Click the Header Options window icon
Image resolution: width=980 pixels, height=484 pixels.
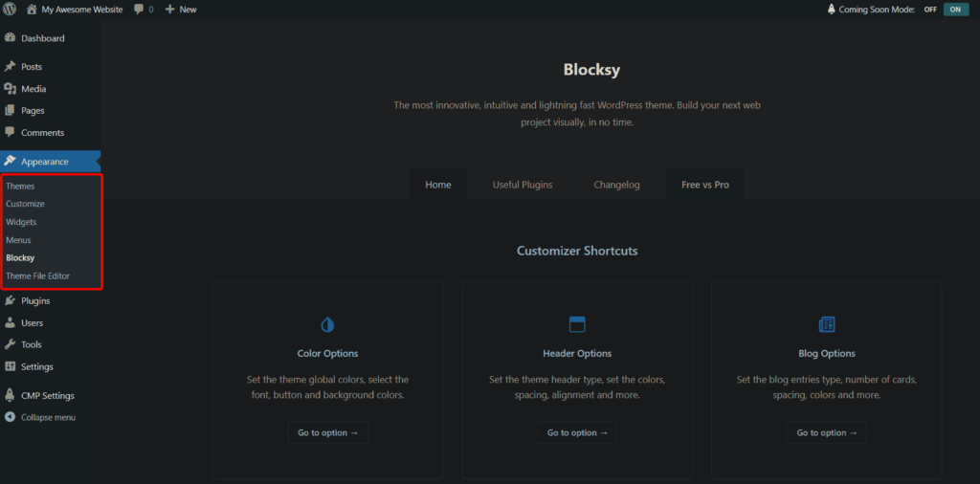pyautogui.click(x=577, y=325)
